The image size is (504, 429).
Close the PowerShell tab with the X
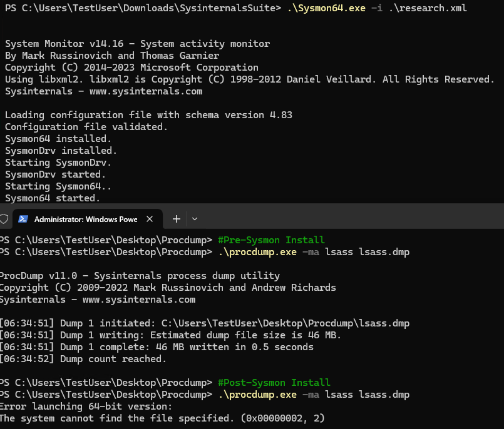point(149,219)
